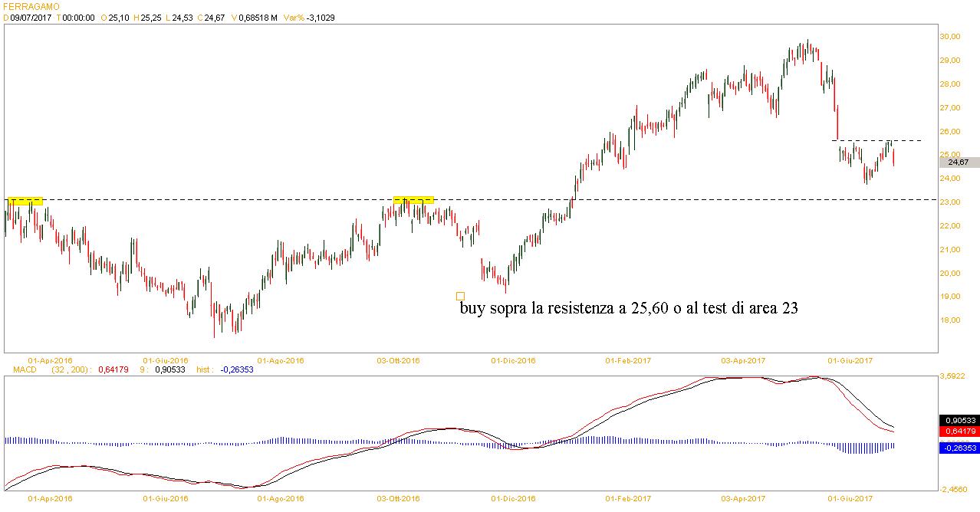Select the leftmost yellow highlight on the 23 line
The image size is (980, 512).
(x=25, y=201)
